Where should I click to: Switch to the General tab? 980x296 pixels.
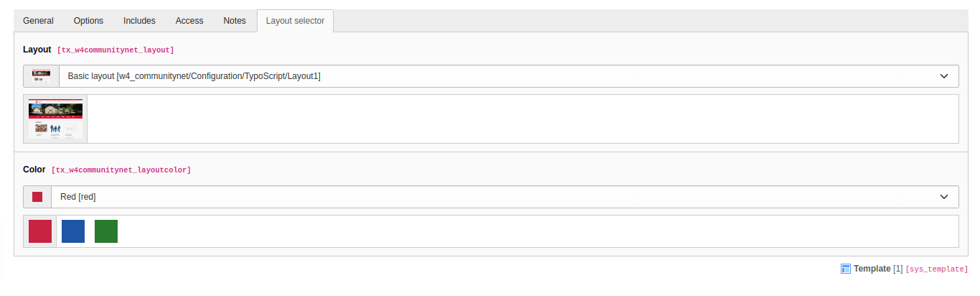(39, 21)
